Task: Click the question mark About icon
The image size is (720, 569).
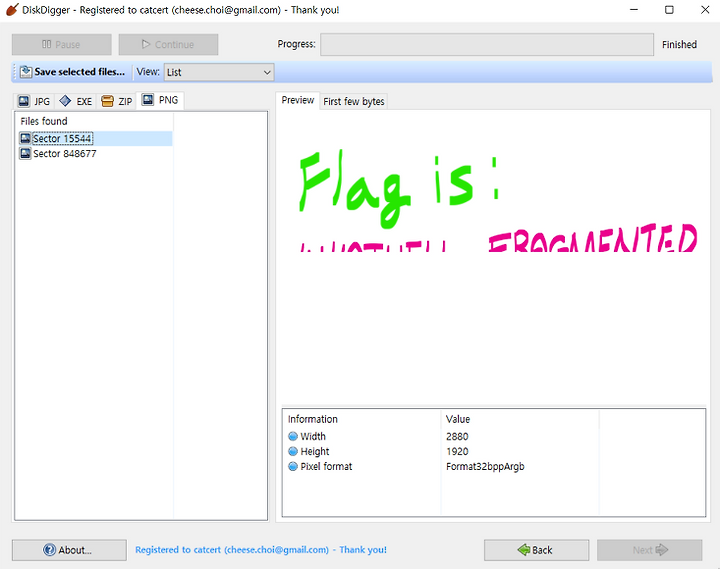Action: 50,550
